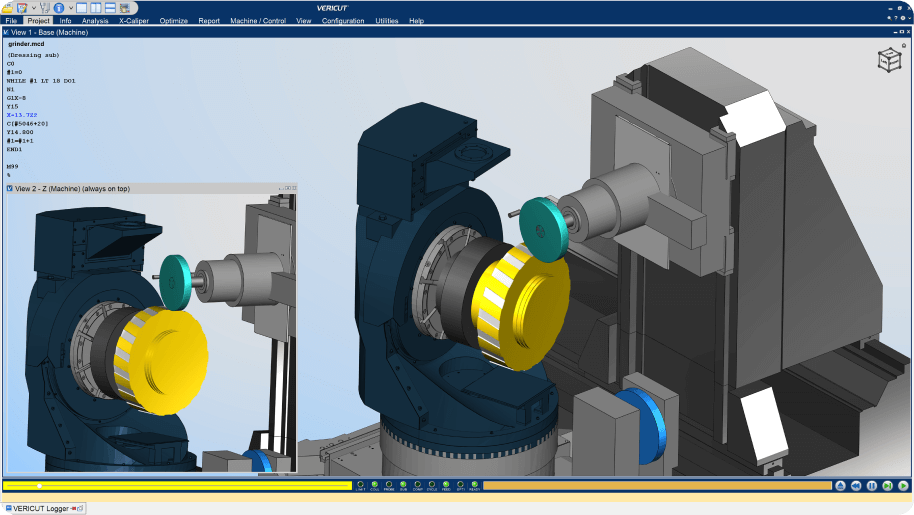
Task: Click the Single Step button
Action: [887, 486]
